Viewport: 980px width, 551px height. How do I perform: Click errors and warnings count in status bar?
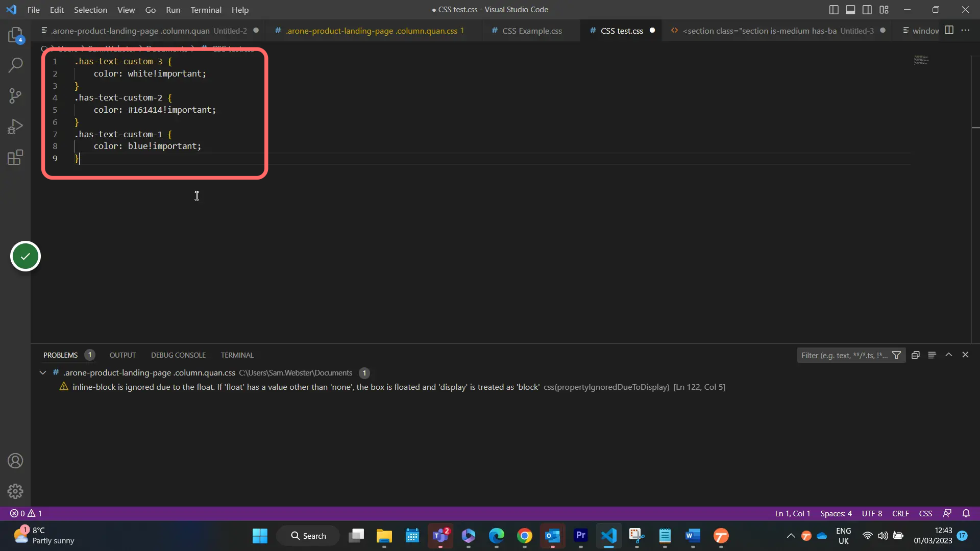coord(26,514)
